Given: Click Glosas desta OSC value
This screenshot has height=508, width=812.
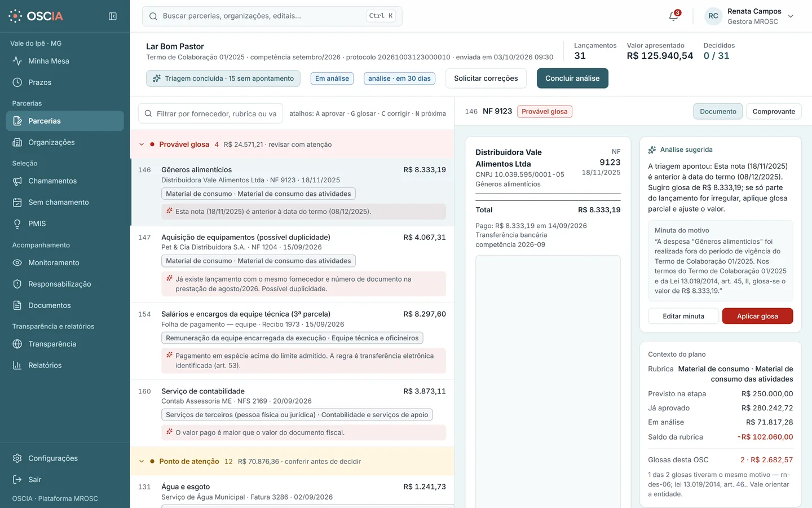Looking at the screenshot, I should [766, 460].
